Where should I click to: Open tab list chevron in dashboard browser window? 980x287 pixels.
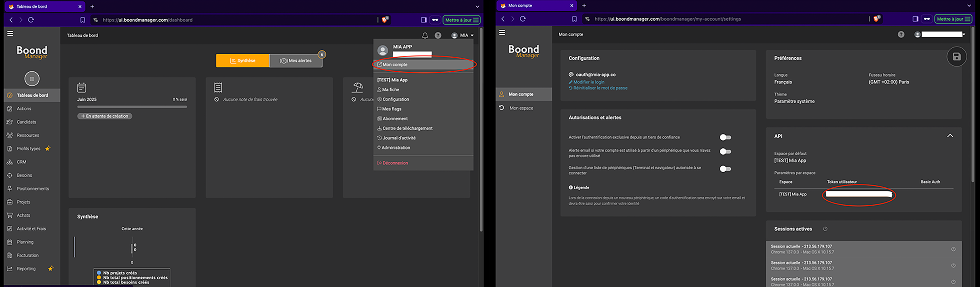477,7
